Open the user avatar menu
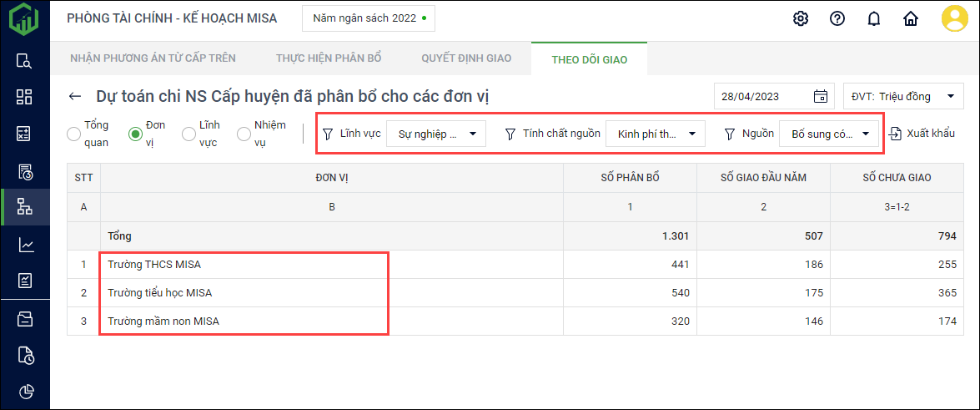Viewport: 980px width, 410px height. [x=954, y=18]
